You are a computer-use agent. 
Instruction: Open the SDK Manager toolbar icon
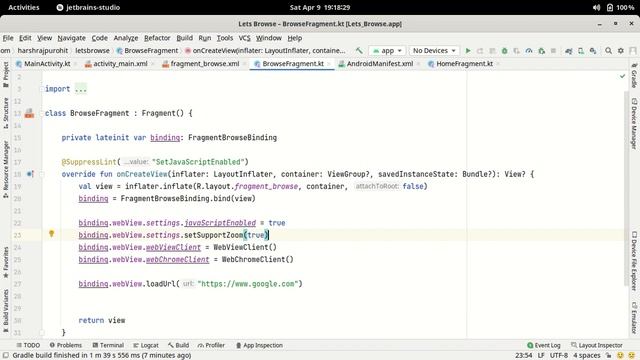[x=593, y=51]
